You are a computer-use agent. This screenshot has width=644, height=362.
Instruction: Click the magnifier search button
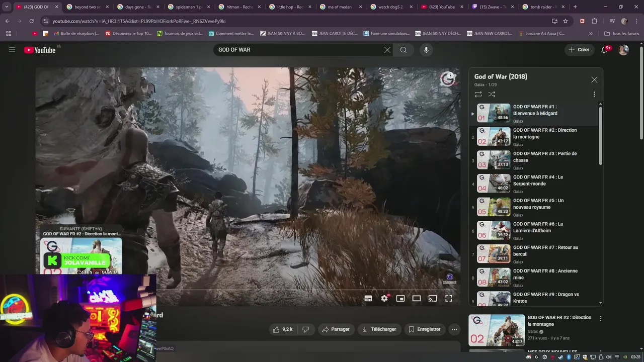[404, 50]
